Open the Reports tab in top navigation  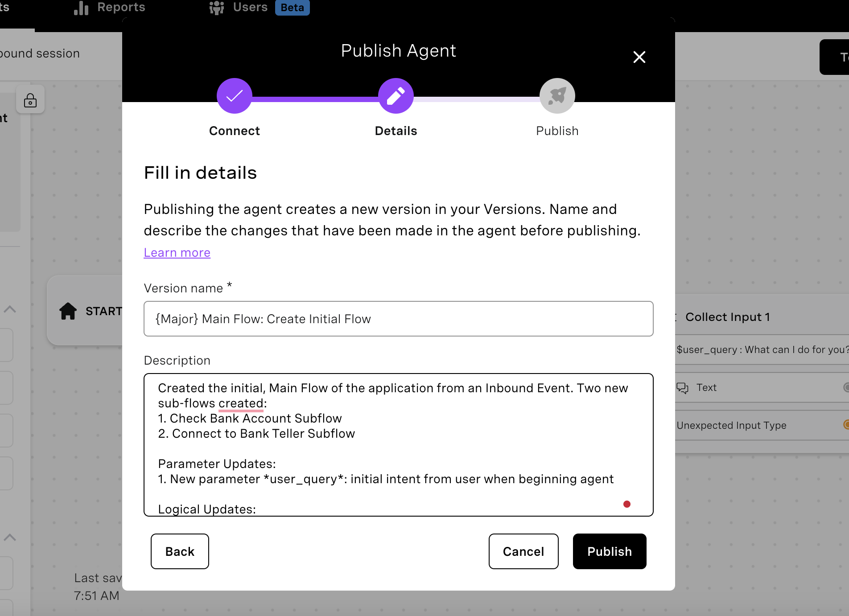coord(110,7)
